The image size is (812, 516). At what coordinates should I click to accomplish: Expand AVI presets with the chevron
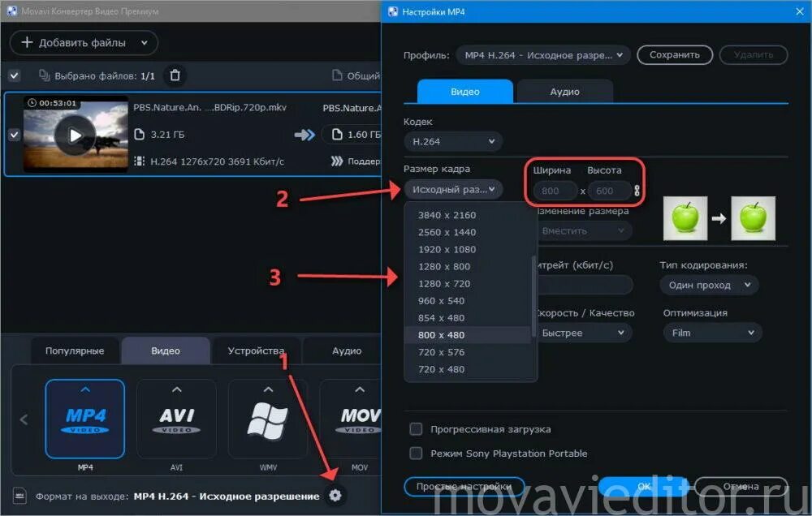click(x=176, y=389)
